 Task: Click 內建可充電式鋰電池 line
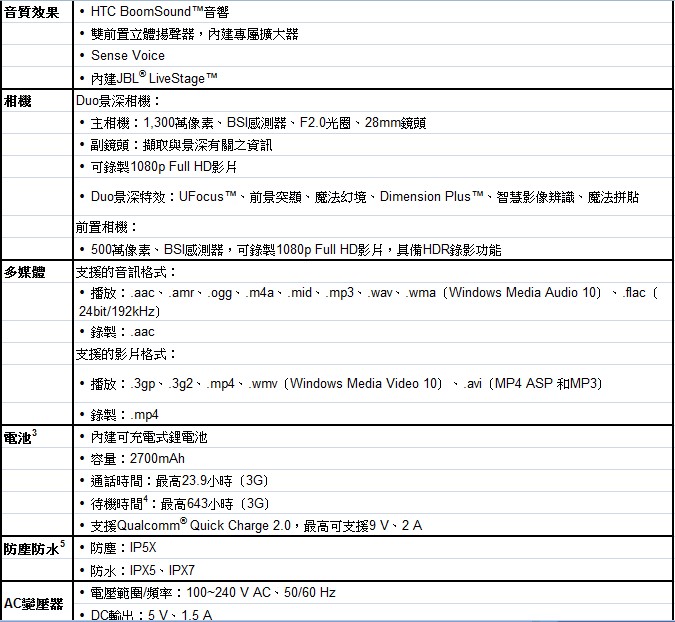point(149,437)
